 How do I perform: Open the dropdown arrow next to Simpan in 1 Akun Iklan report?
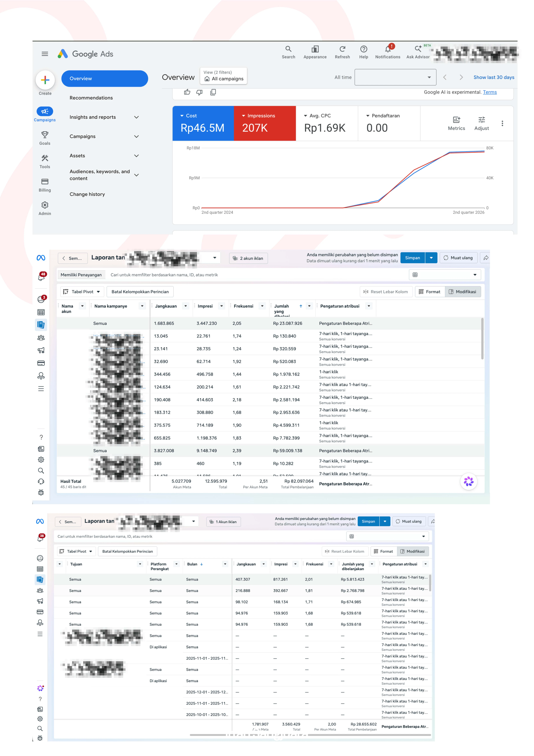(385, 522)
